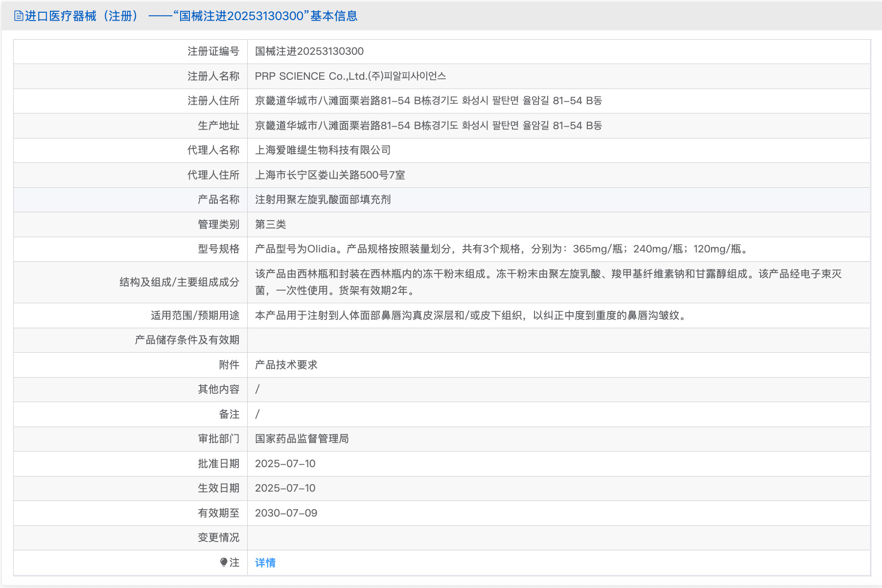Open the 产品技术要求 attachment link
The width and height of the screenshot is (882, 588).
pyautogui.click(x=285, y=365)
